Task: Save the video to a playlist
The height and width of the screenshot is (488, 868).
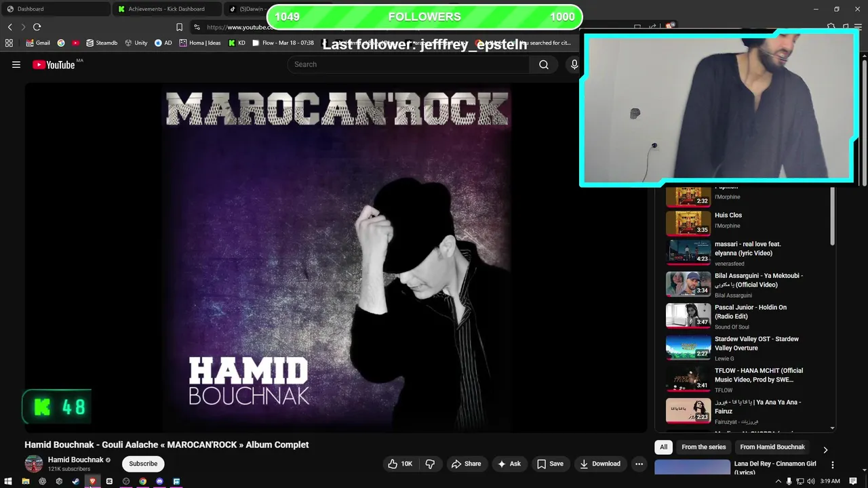Action: [550, 464]
